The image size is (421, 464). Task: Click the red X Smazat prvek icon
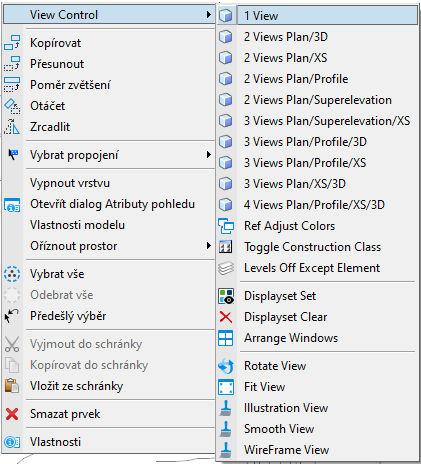tap(12, 414)
